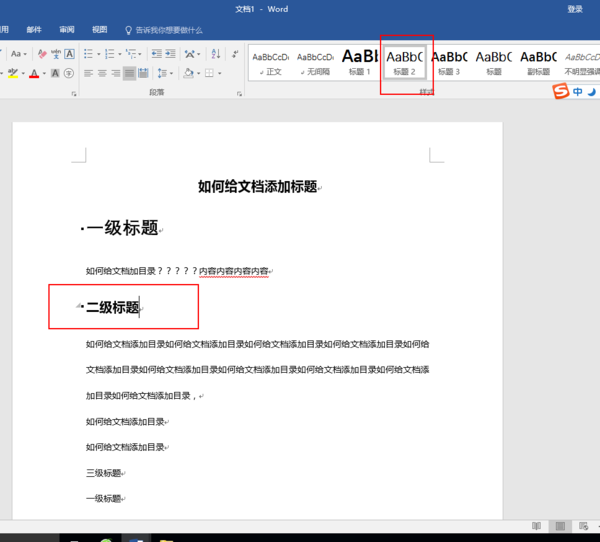Switch to read mode view in status bar

537,526
